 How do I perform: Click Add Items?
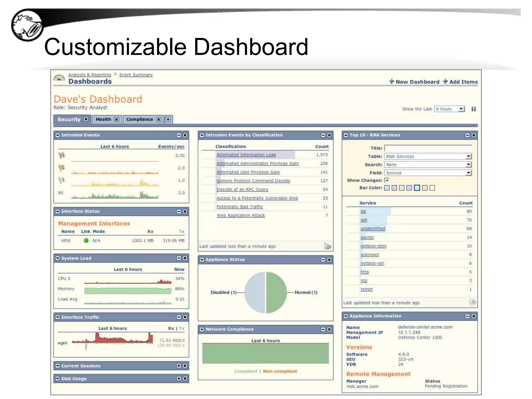[460, 82]
